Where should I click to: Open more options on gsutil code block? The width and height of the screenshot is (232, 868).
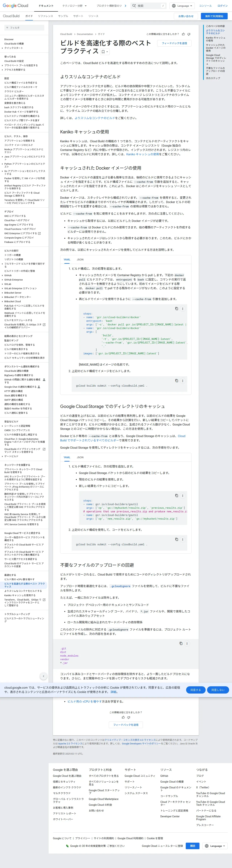pyautogui.click(x=182, y=496)
